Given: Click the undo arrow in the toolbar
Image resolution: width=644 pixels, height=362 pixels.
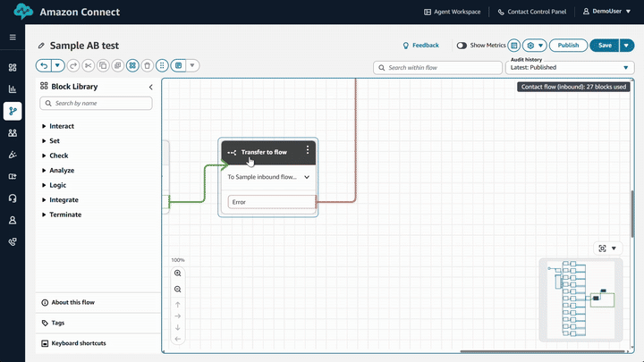Looking at the screenshot, I should (x=44, y=65).
